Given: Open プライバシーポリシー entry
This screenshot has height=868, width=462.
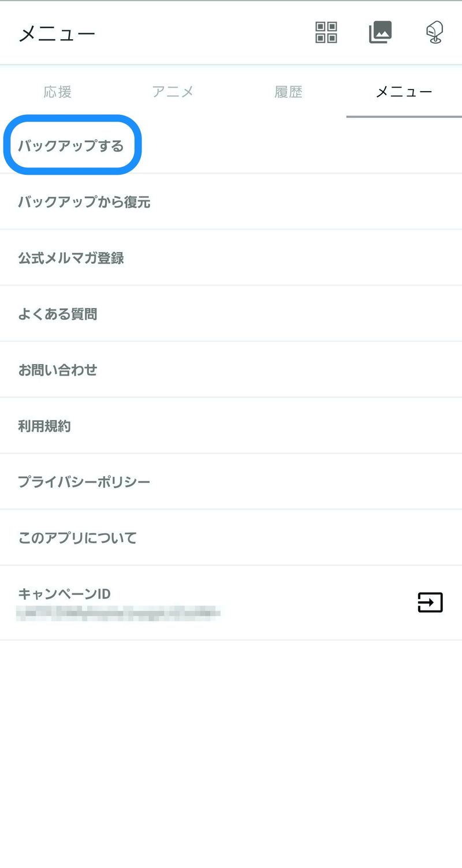Looking at the screenshot, I should click(84, 482).
